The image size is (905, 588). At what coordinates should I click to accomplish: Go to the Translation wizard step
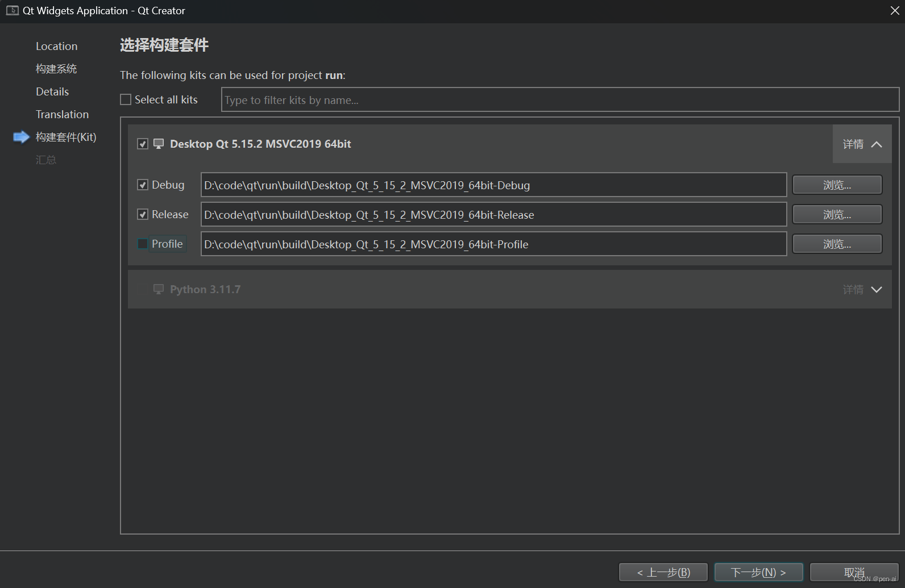tap(63, 114)
